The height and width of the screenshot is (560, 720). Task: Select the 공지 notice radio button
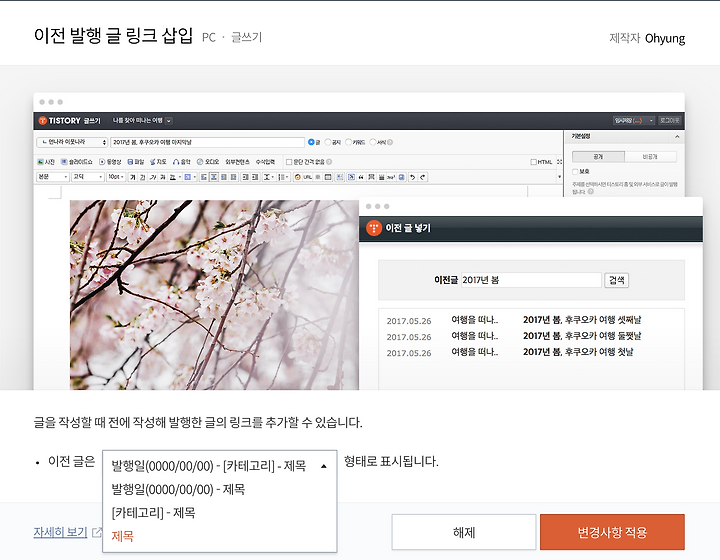pyautogui.click(x=328, y=142)
